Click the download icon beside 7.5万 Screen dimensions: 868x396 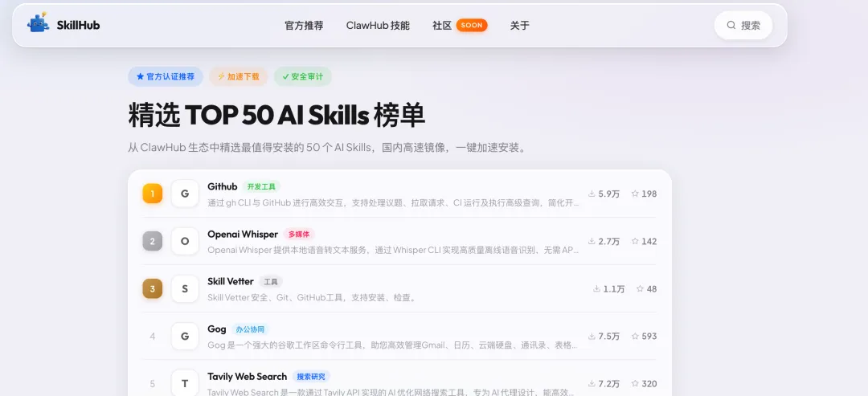coord(592,337)
